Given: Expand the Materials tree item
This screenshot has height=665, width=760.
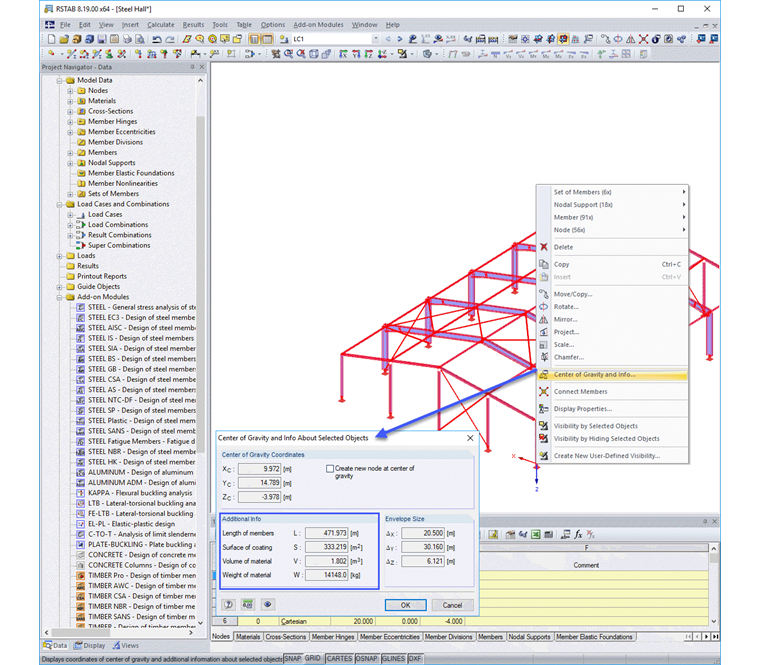Looking at the screenshot, I should [x=70, y=101].
